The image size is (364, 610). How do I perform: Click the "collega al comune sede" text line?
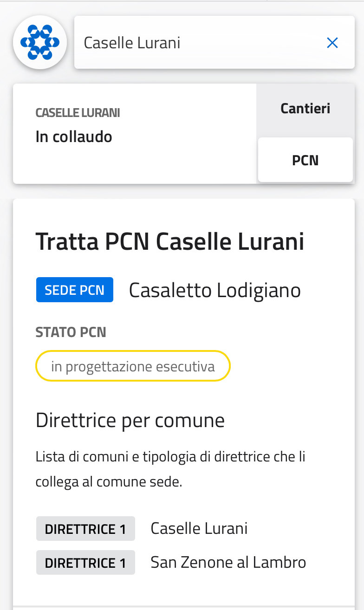(x=109, y=482)
